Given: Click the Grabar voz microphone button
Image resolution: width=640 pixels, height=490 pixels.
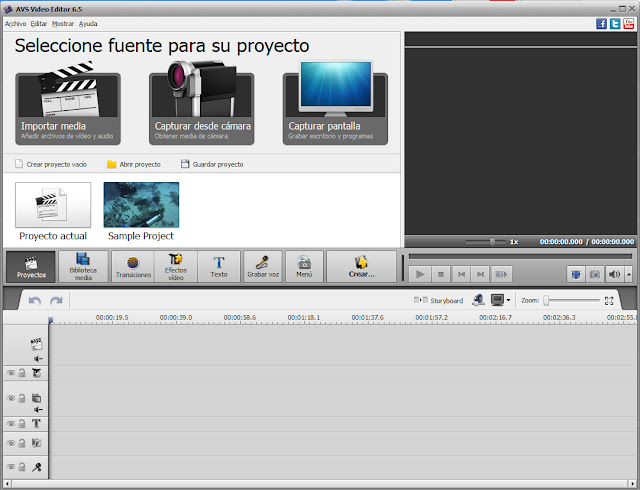Looking at the screenshot, I should (x=263, y=266).
